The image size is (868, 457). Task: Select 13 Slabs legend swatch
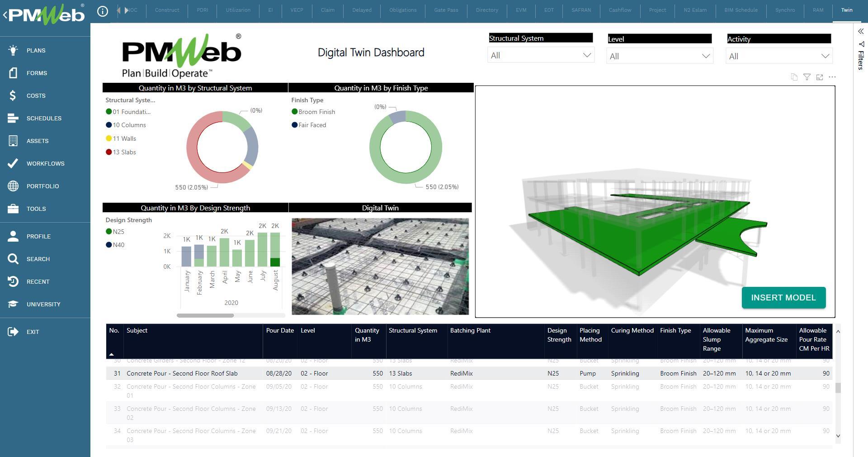108,152
